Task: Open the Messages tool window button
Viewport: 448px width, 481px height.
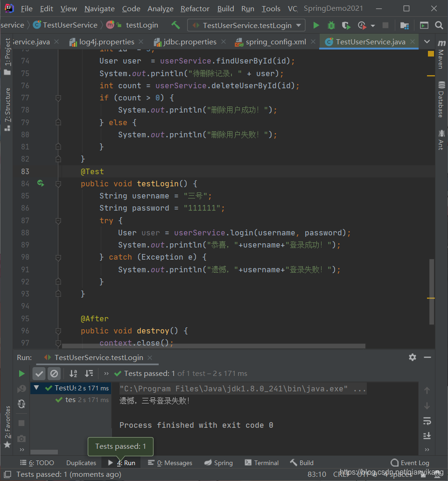Action: [170, 463]
